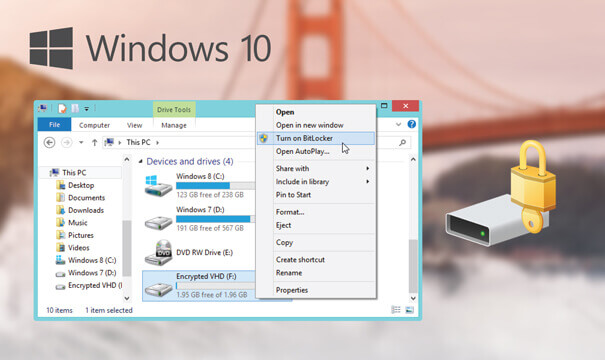
Task: Click Encrypted VHD (F:) capacity bar
Action: (x=215, y=286)
